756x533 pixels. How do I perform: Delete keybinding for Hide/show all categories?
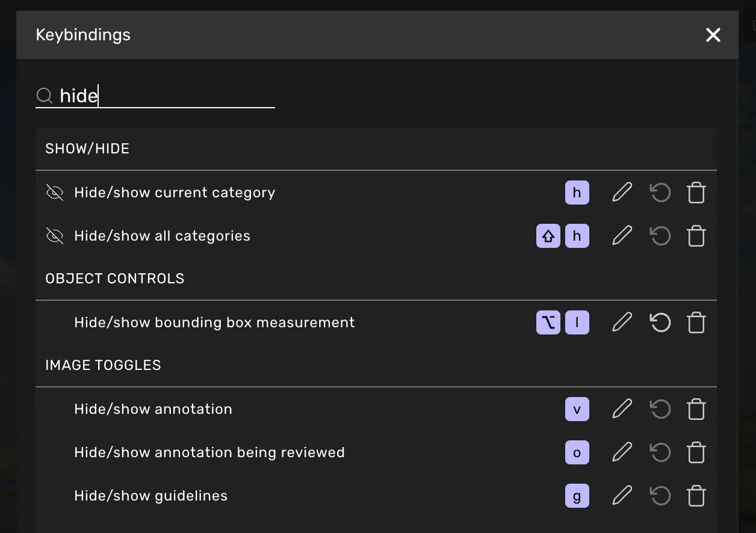(696, 236)
